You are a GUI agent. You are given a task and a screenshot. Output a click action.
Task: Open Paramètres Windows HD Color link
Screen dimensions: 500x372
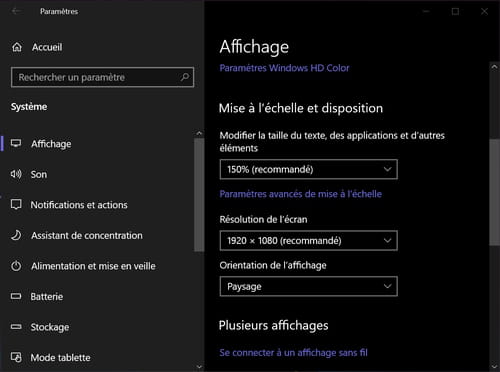(x=284, y=68)
